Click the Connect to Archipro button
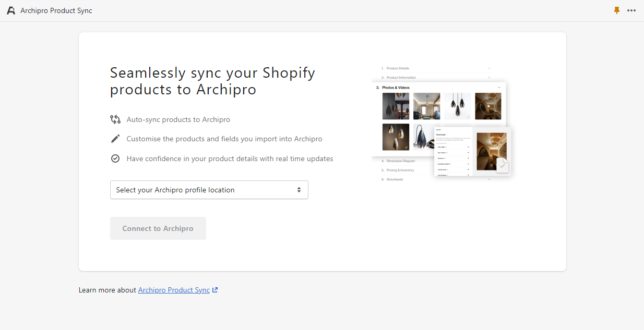644x330 pixels. (x=158, y=228)
